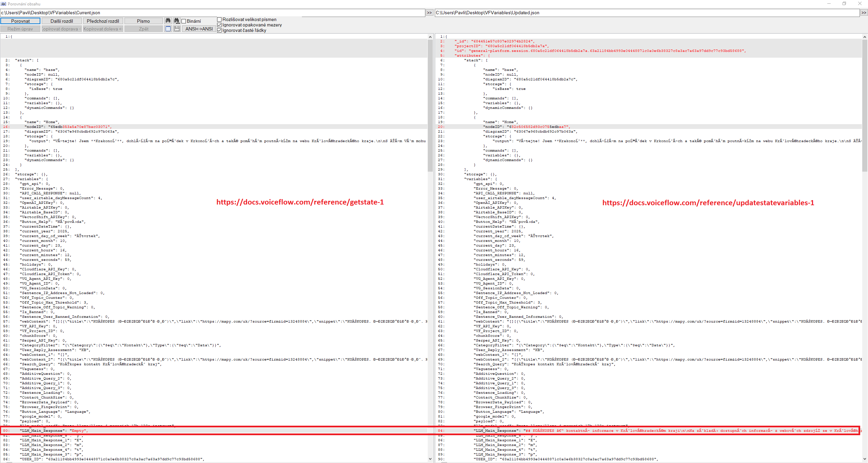Screen dimensions: 868x463
Task: Click the app icon in title bar
Action: (x=3, y=4)
